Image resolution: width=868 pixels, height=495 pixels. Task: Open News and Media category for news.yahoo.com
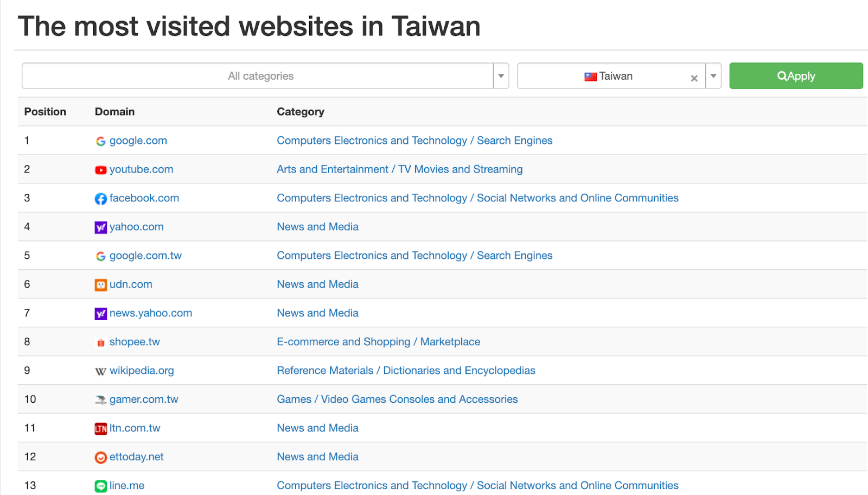coord(317,313)
